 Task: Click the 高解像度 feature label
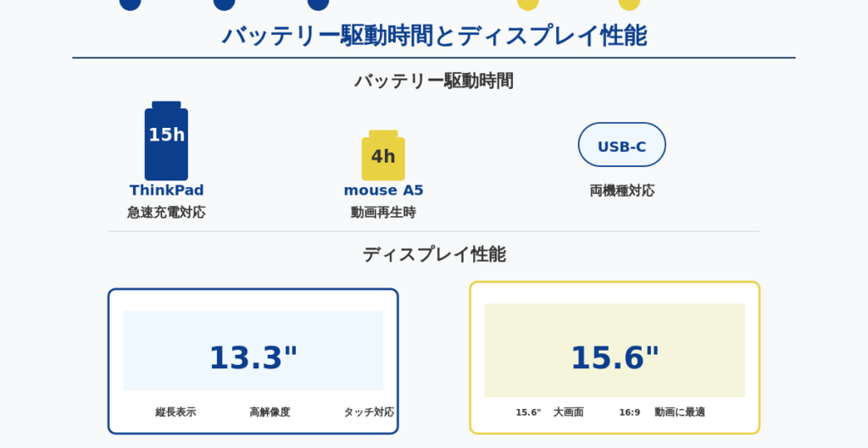pos(270,412)
